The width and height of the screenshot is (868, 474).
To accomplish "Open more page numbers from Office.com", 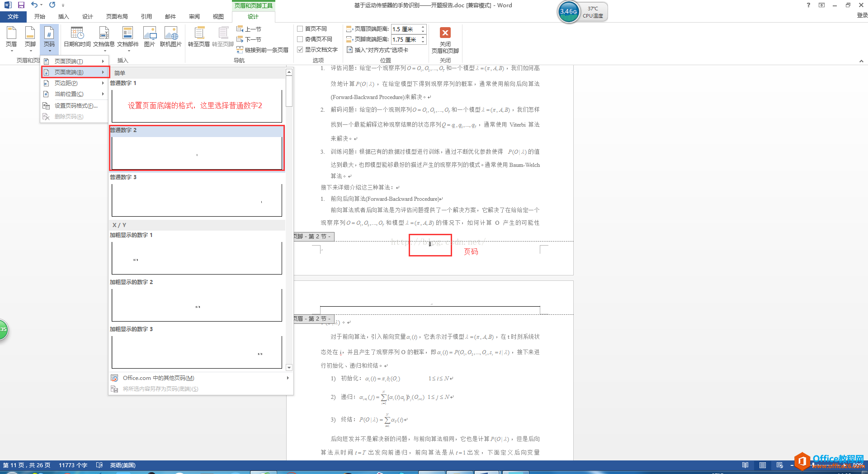I will coord(200,378).
